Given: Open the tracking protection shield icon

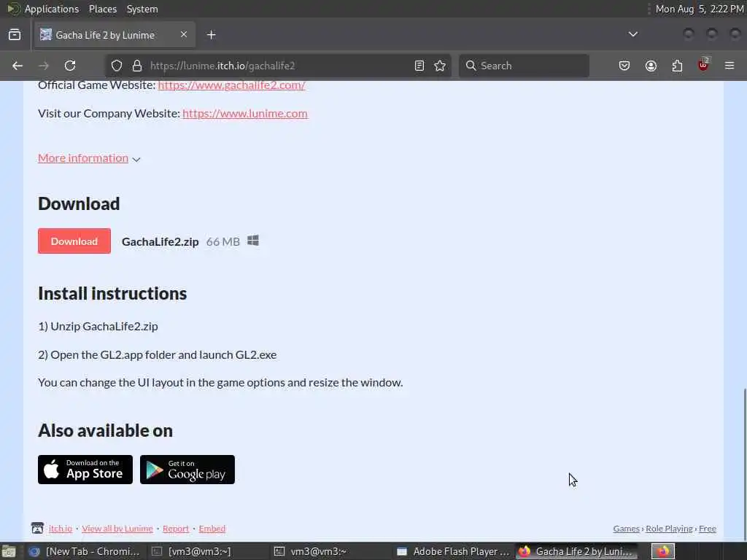Looking at the screenshot, I should point(117,66).
